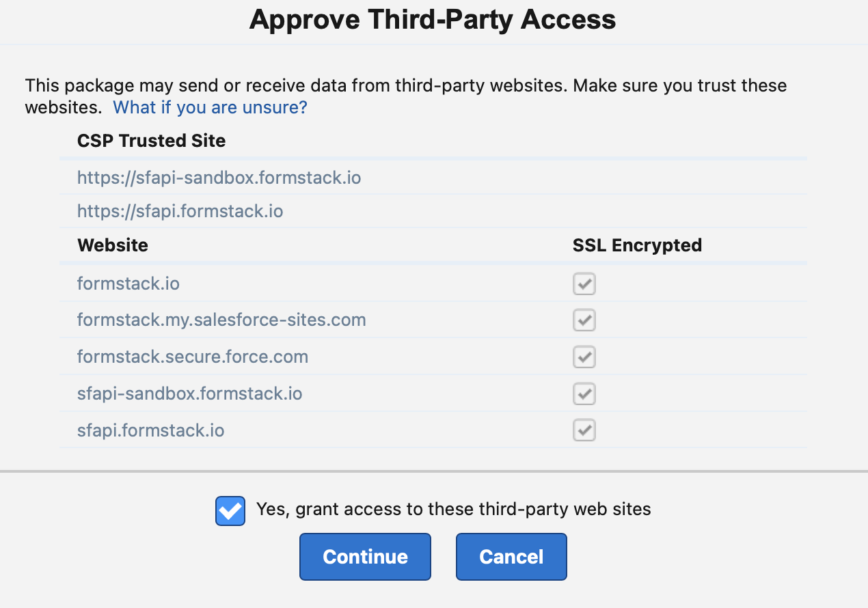Uncheck the grant access to third-party websites checkbox
This screenshot has height=608, width=868.
click(230, 510)
